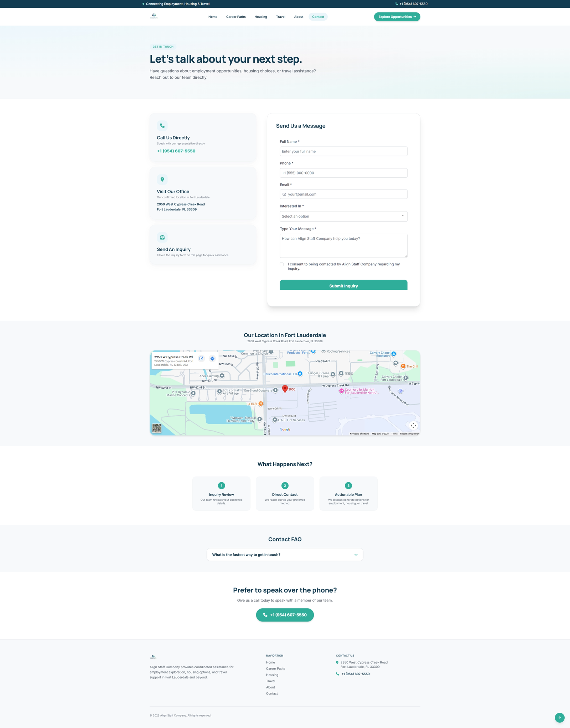The width and height of the screenshot is (570, 728).
Task: Open Home in the top navigation
Action: coord(213,17)
